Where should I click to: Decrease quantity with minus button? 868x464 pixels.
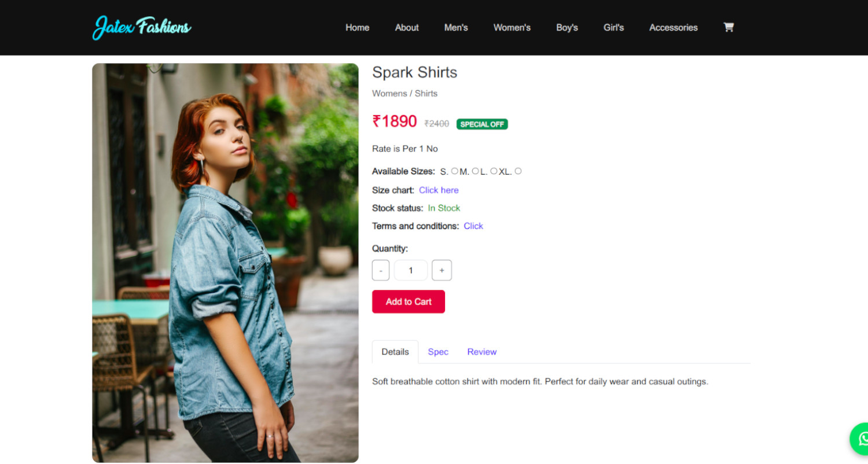click(x=381, y=270)
